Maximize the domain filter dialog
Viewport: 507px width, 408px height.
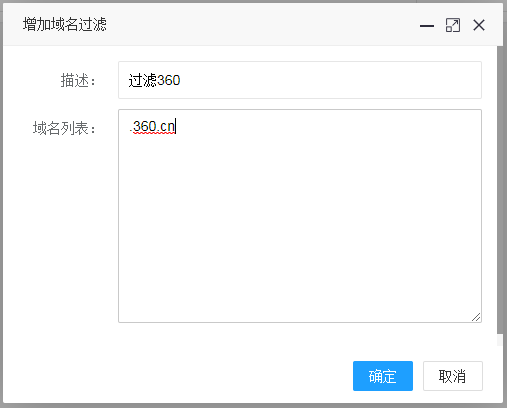[x=453, y=25]
